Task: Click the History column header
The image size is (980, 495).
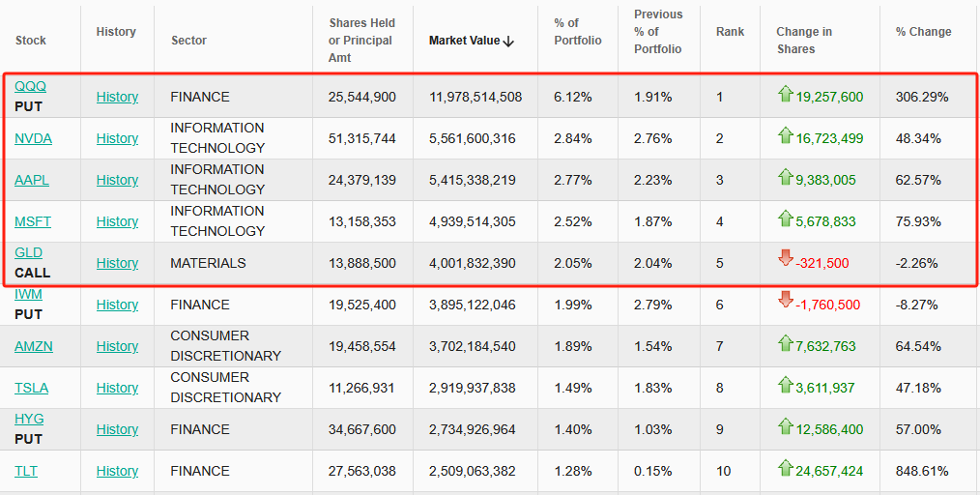Action: (x=116, y=31)
